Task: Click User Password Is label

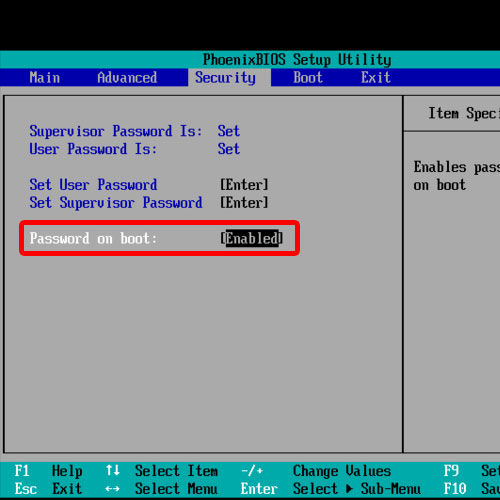Action: [93, 149]
